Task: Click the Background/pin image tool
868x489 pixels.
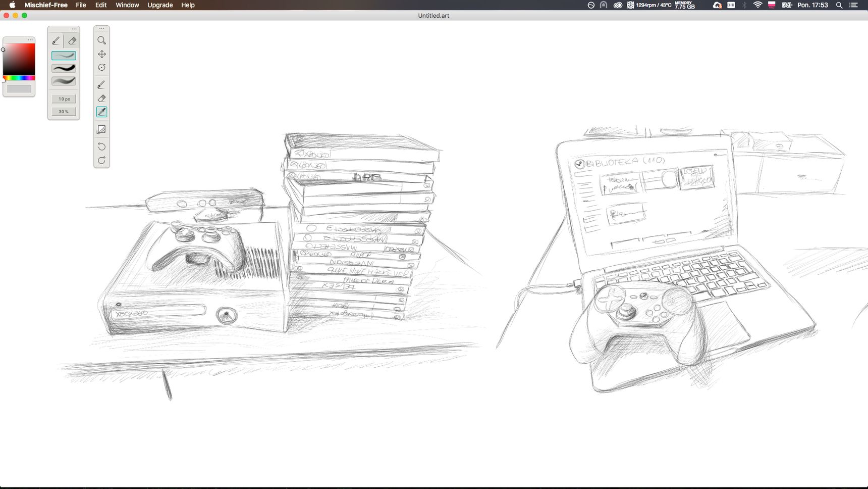Action: click(101, 130)
